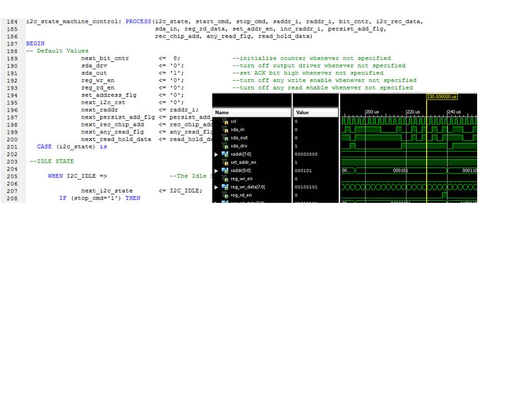
Task: Click the PROCESS keyword on line 184
Action: [138, 22]
